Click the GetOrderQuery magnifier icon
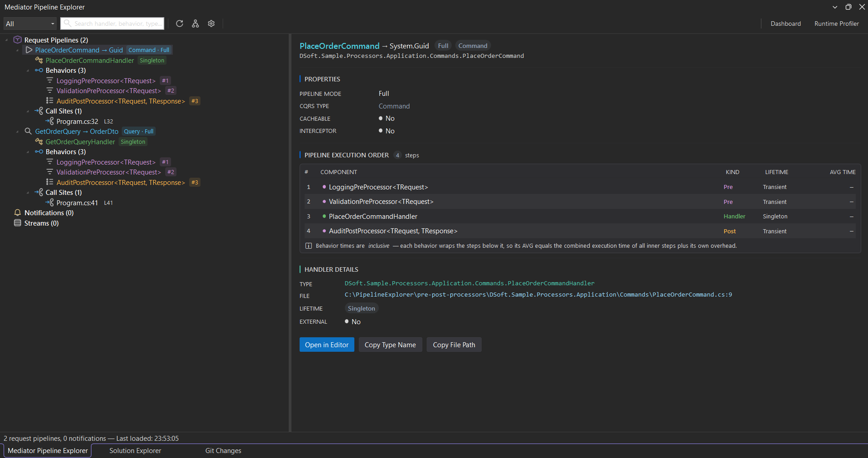868x458 pixels. [x=28, y=131]
